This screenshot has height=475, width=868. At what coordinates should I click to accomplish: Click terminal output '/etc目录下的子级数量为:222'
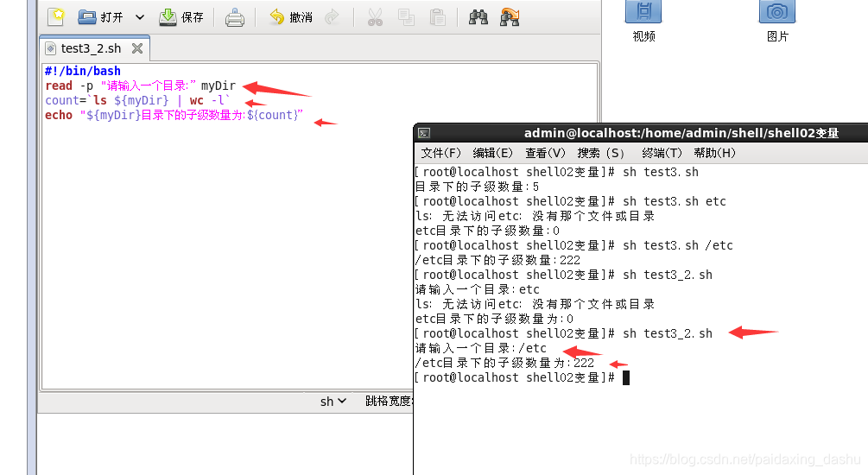point(504,363)
